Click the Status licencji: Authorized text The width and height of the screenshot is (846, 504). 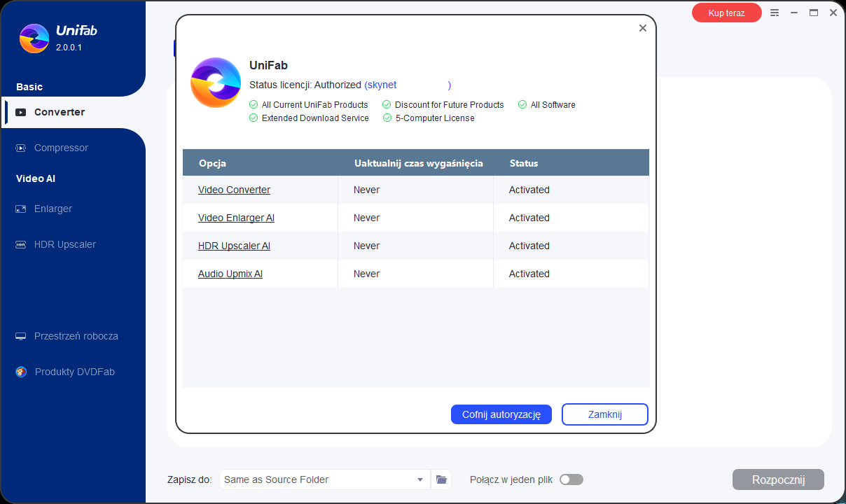tap(305, 85)
